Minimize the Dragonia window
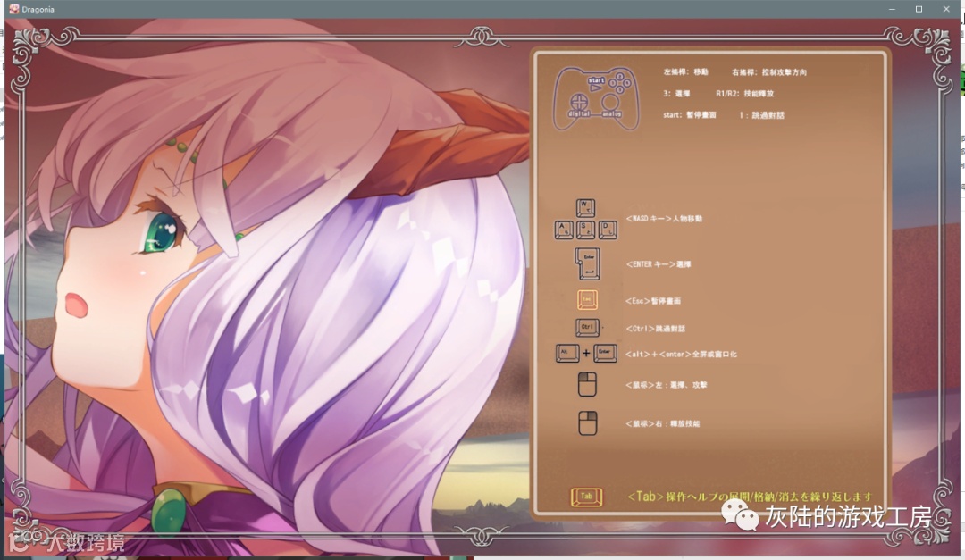This screenshot has width=965, height=560. (x=892, y=9)
